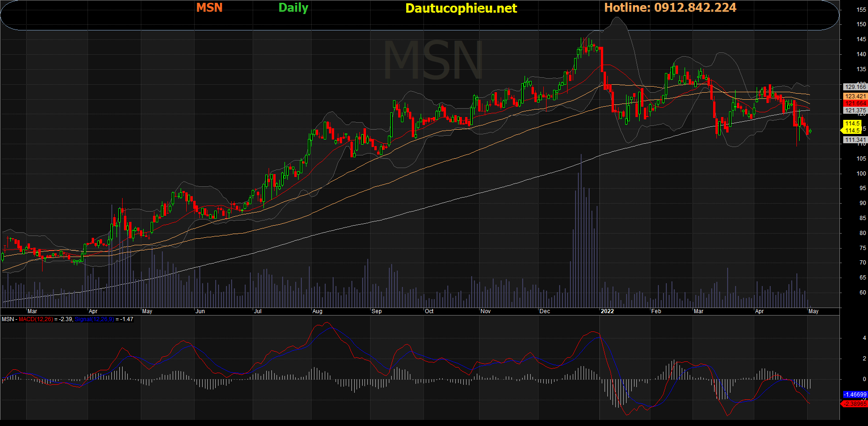
Task: Click the red 121.664 moving average tag
Action: click(x=855, y=103)
